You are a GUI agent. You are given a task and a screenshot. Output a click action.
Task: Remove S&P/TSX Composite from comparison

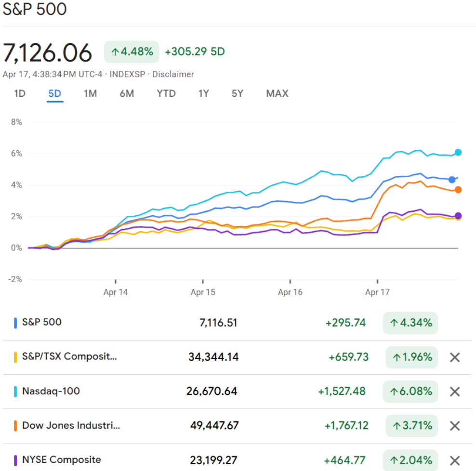pos(454,357)
